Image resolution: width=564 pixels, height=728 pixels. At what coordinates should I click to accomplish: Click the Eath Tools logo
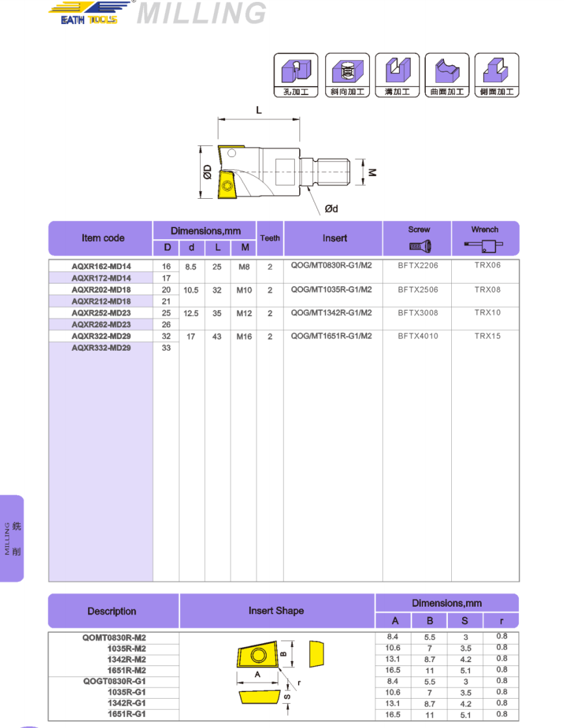89,13
